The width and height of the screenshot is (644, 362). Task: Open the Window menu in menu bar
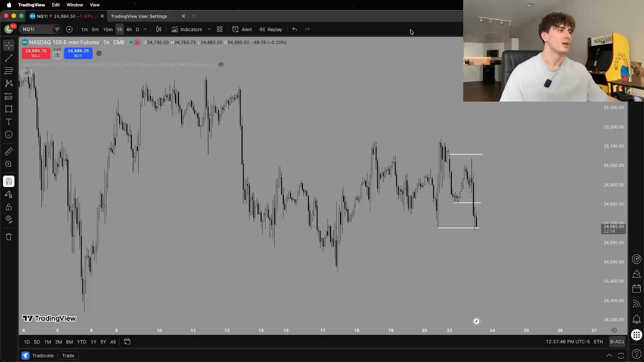point(74,5)
